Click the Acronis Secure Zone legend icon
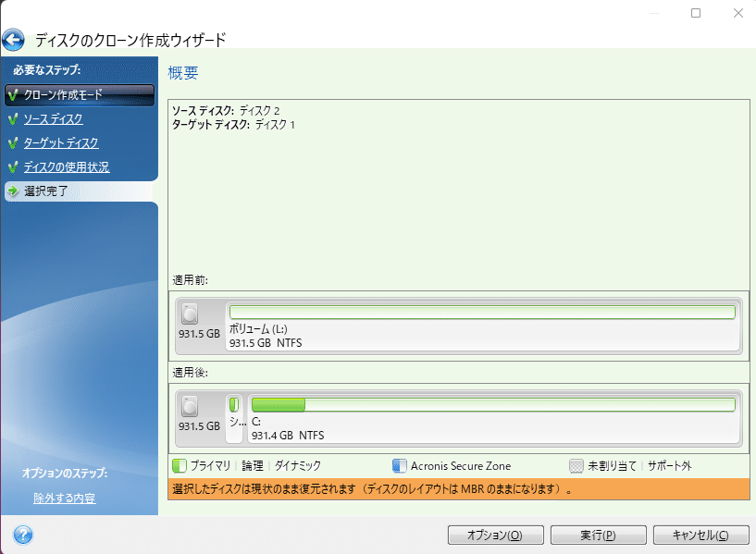The width and height of the screenshot is (756, 554). pyautogui.click(x=401, y=465)
